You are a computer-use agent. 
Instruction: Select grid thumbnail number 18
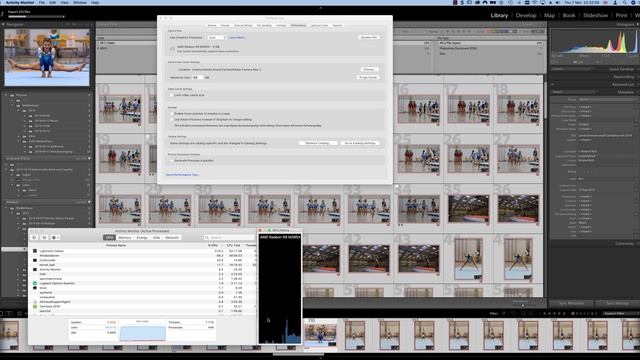(x=518, y=109)
